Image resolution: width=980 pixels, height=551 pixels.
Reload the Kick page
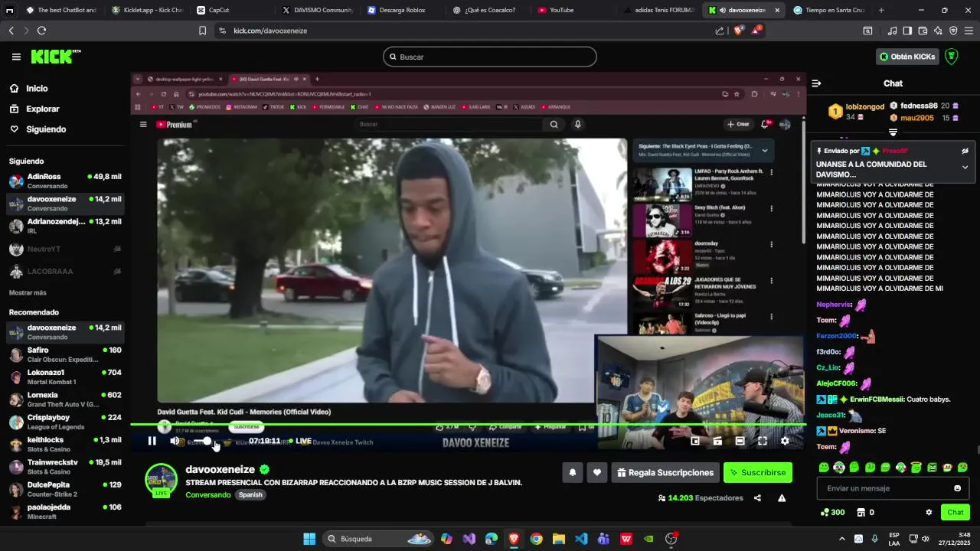(41, 31)
